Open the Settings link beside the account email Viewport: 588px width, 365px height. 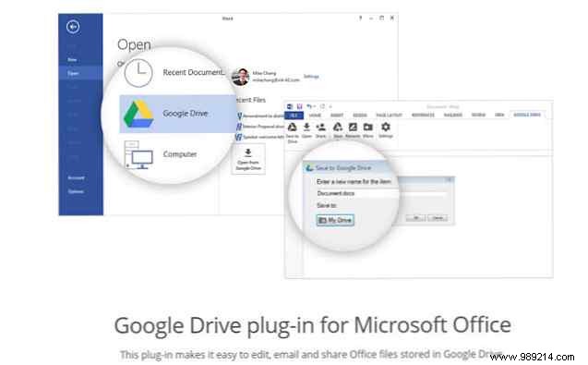tap(311, 76)
